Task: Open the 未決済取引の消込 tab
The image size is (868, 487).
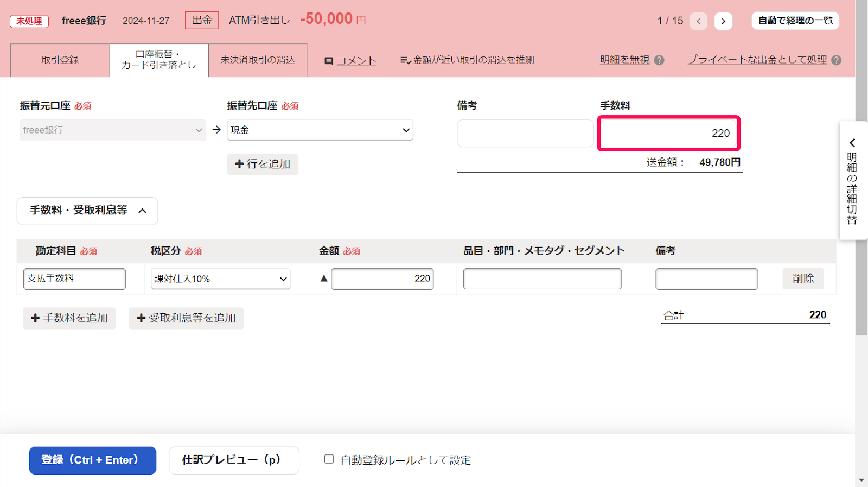Action: click(258, 60)
